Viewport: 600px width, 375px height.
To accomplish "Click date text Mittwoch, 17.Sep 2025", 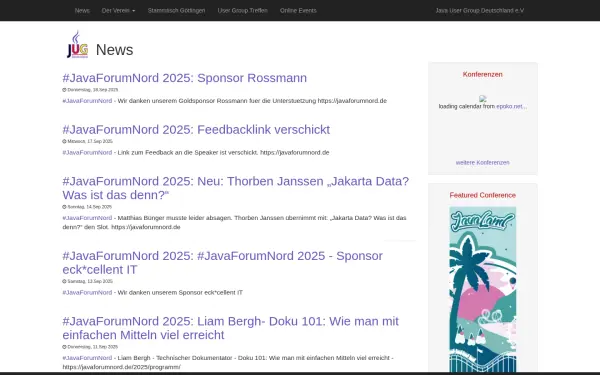I will (90, 142).
